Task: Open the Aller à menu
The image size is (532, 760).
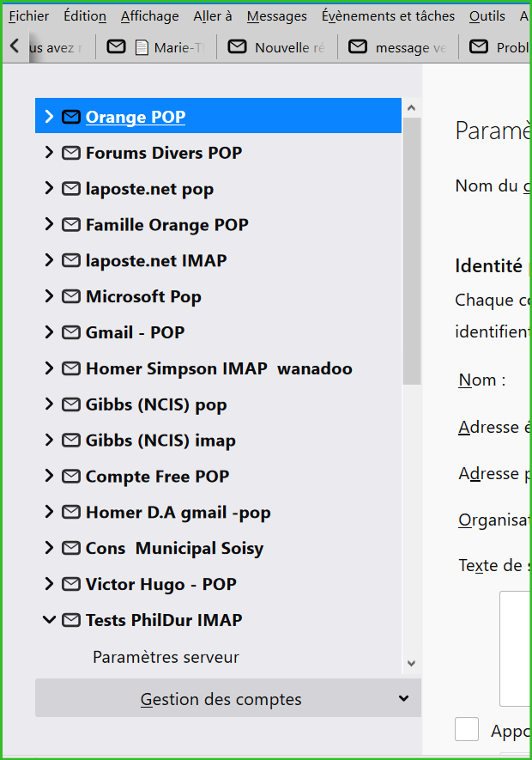Action: point(213,16)
